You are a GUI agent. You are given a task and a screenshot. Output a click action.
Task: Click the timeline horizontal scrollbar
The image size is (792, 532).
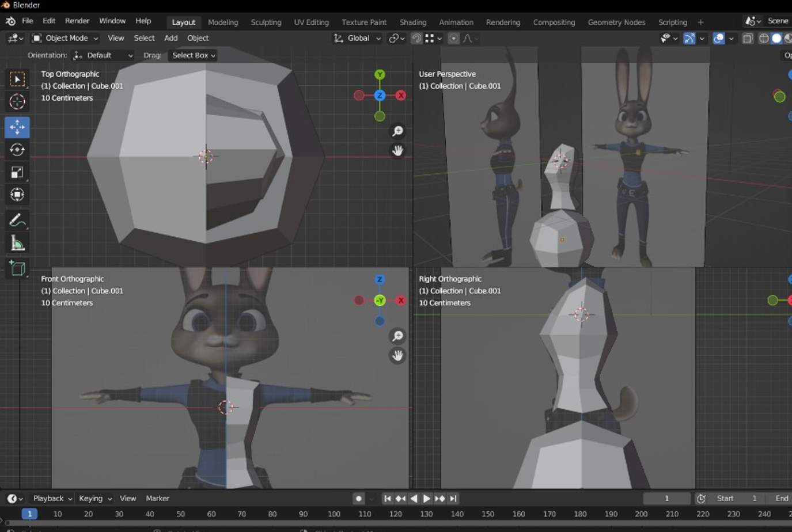coord(397,523)
